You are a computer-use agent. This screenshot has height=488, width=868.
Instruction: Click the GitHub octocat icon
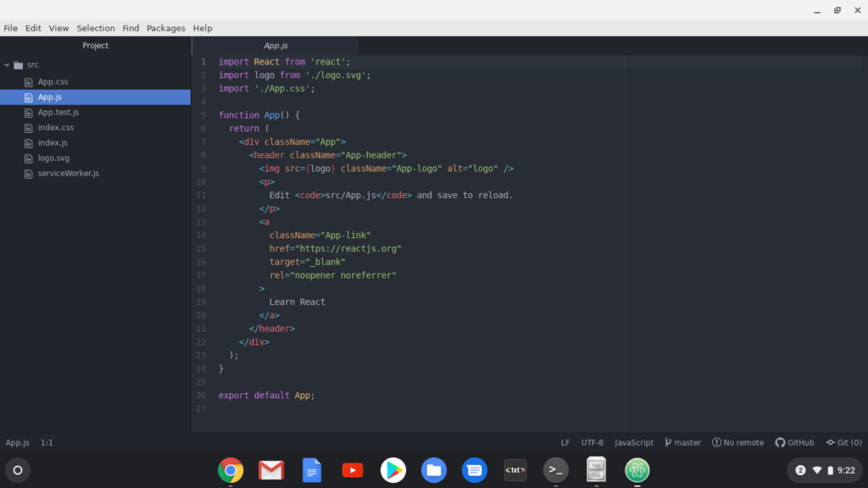[x=780, y=442]
